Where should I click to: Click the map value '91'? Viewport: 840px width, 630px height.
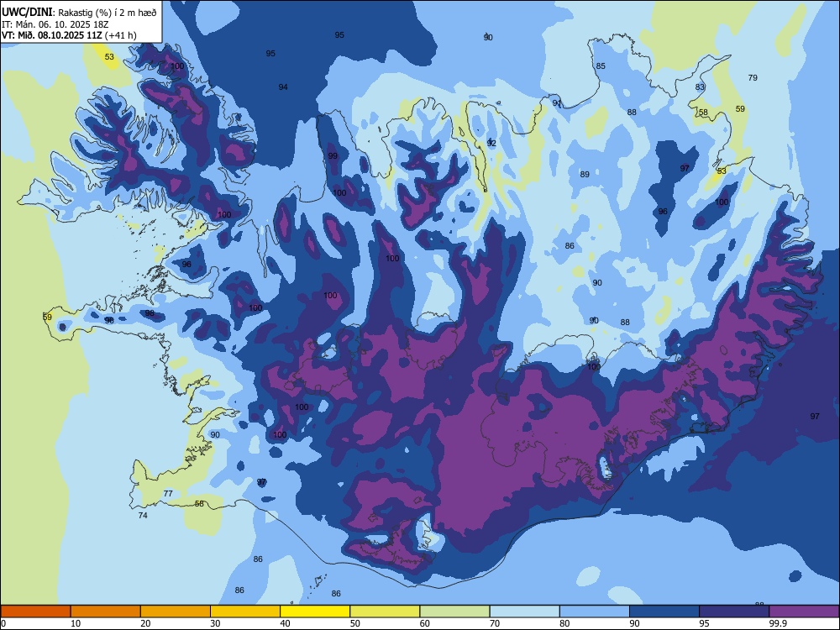tap(557, 102)
